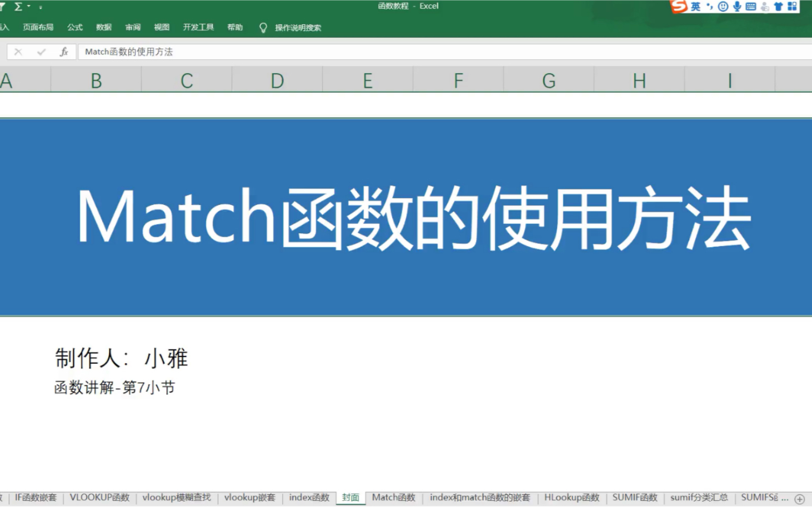Click the AutoSum sigma icon
Screen dimensions: 812x507
(x=18, y=7)
